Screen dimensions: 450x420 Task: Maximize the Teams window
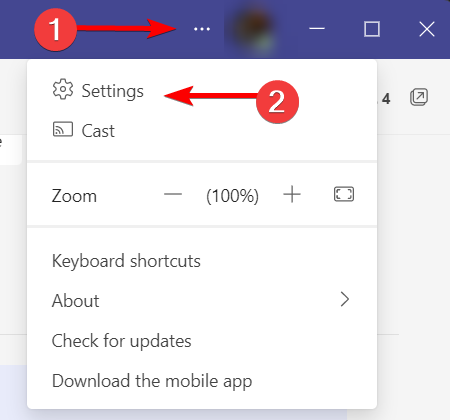pos(372,29)
